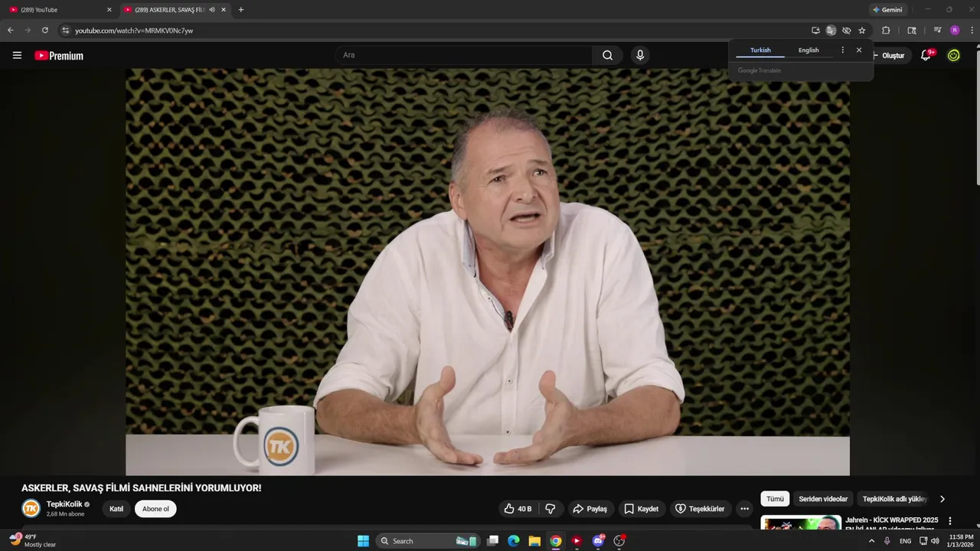Open new browser tab with plus
This screenshot has width=980, height=551.
[x=241, y=10]
